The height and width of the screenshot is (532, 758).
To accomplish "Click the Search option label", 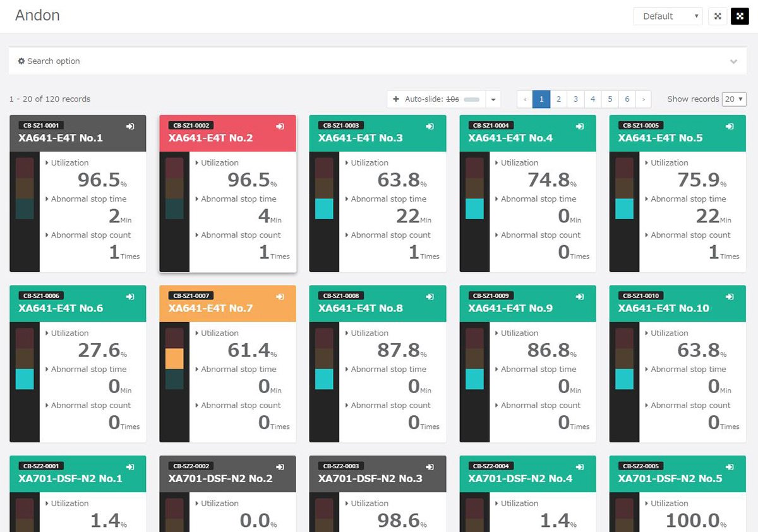I will click(54, 61).
